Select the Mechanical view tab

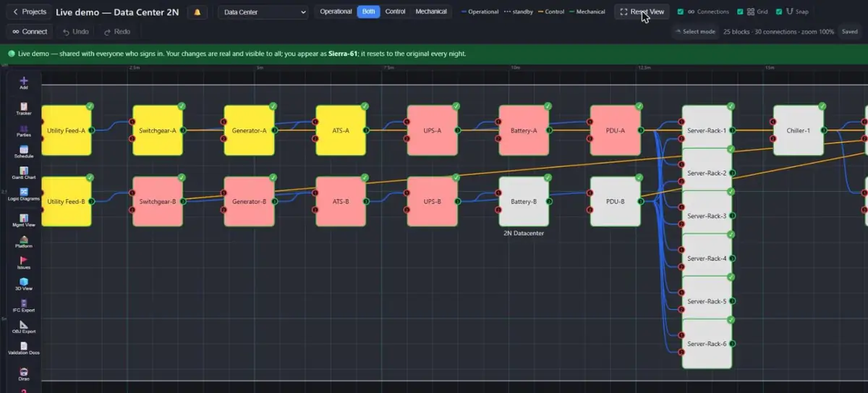pos(431,12)
